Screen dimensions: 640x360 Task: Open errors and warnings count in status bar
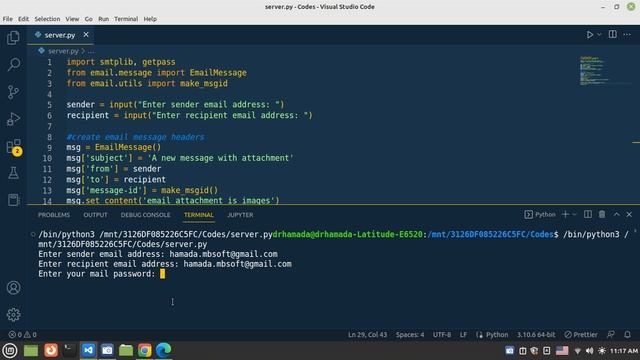point(22,334)
